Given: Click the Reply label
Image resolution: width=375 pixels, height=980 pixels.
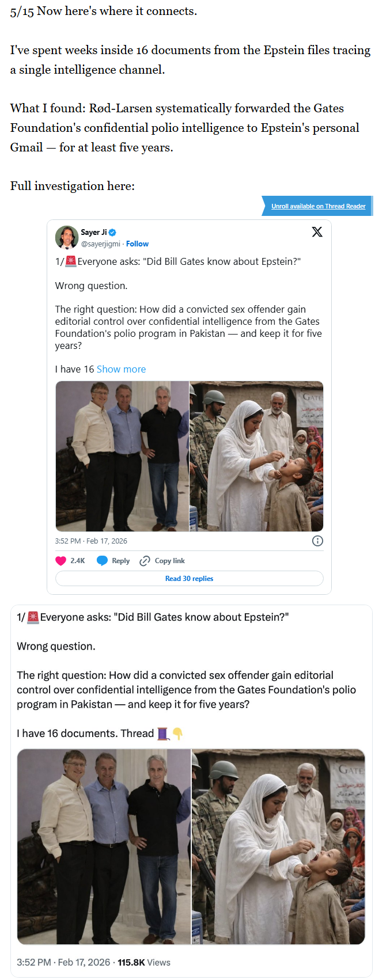Looking at the screenshot, I should tap(120, 561).
